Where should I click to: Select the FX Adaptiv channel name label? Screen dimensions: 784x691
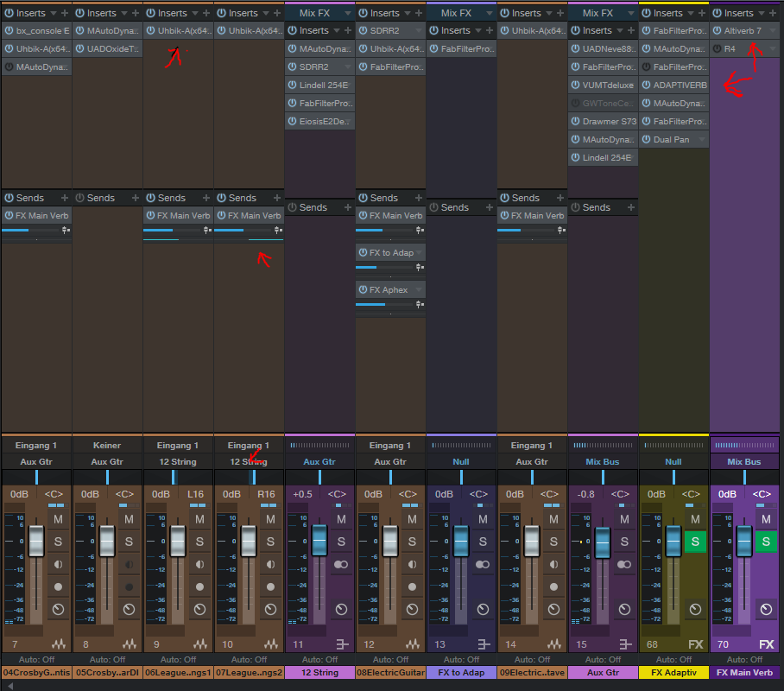[x=673, y=673]
